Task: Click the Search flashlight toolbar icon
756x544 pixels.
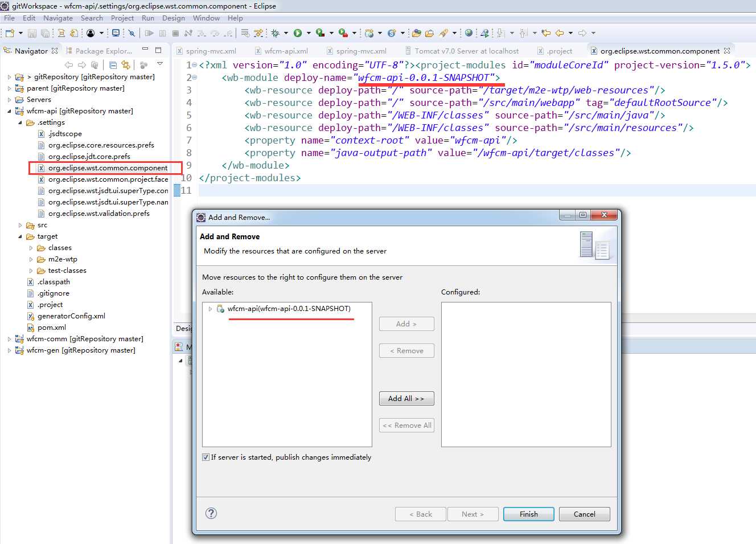Action: [x=444, y=33]
